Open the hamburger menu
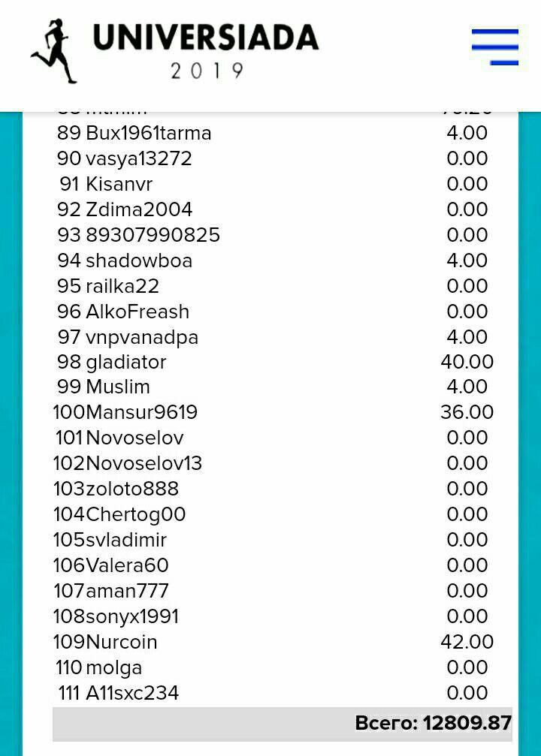 (494, 47)
